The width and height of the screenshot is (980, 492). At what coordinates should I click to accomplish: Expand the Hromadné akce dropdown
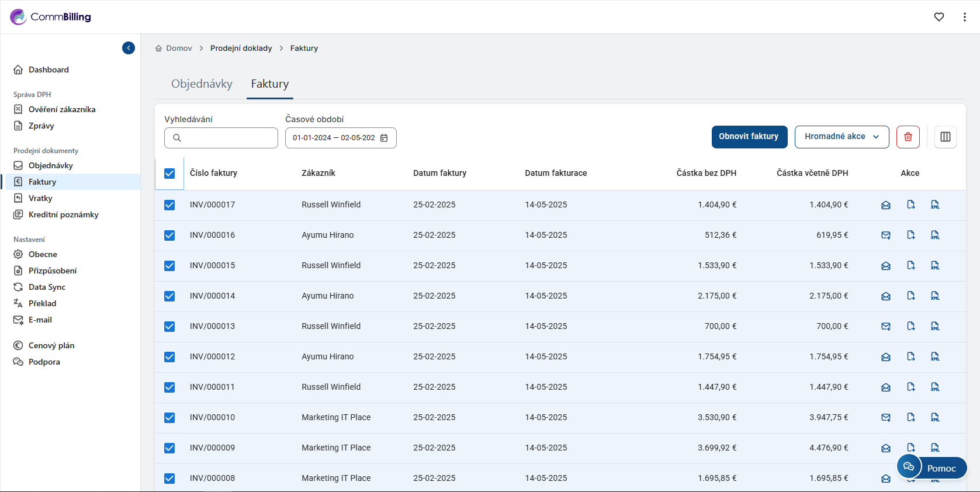tap(842, 137)
